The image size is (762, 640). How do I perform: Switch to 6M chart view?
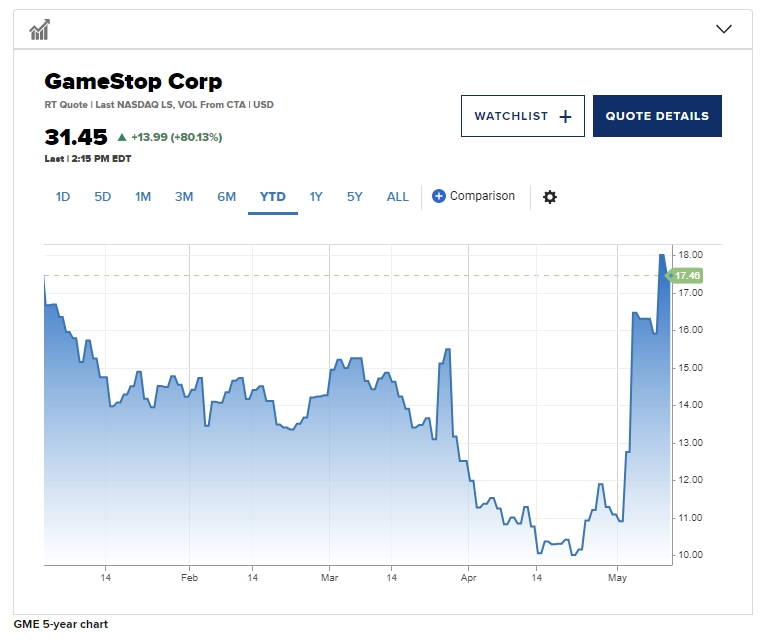pyautogui.click(x=227, y=197)
